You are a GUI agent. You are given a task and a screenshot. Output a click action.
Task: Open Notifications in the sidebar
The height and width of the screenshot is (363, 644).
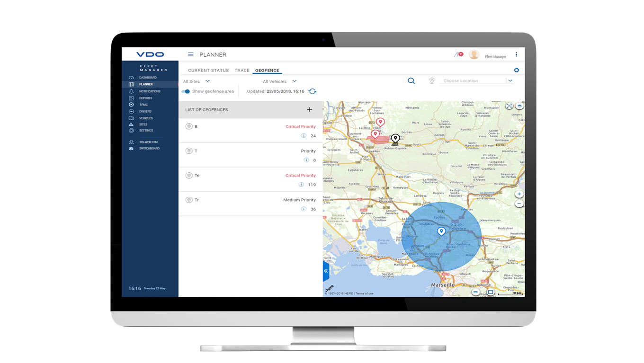(x=150, y=91)
